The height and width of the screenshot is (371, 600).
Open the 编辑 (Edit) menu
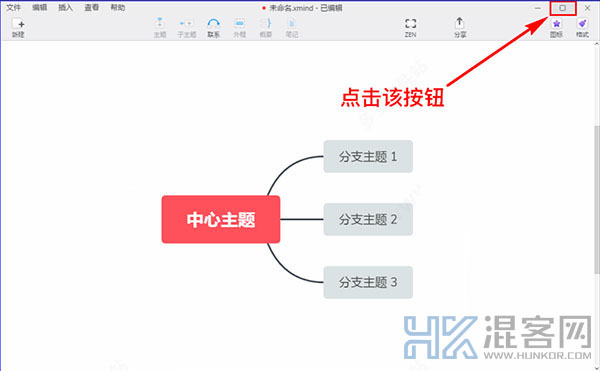pyautogui.click(x=39, y=7)
